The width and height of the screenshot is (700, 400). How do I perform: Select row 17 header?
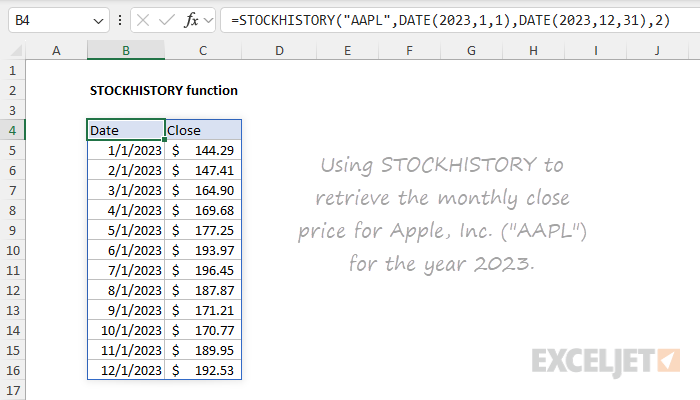tap(12, 391)
